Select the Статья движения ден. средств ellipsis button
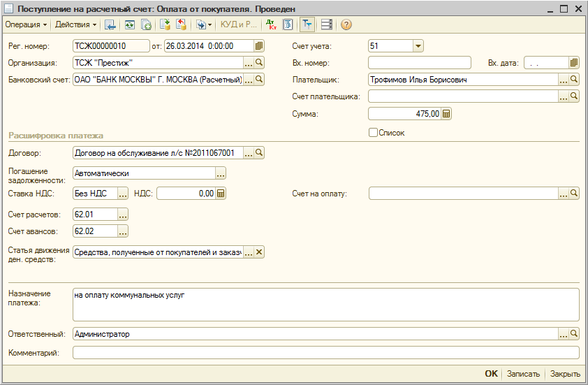Image resolution: width=588 pixels, height=385 pixels. point(248,252)
